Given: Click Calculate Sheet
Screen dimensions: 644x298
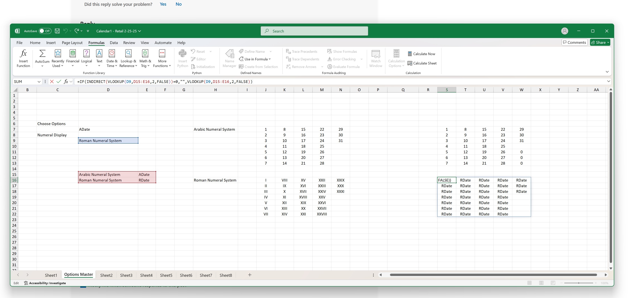Looking at the screenshot, I should click(422, 63).
